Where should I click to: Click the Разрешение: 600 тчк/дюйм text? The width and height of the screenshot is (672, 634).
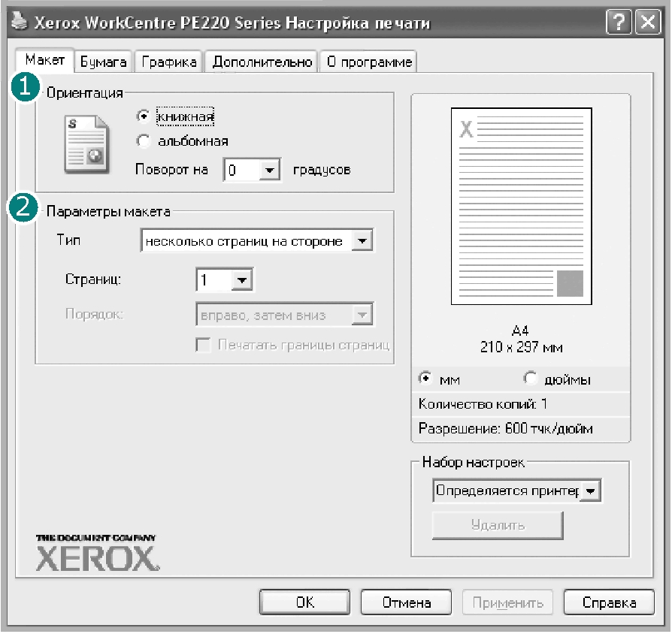tap(506, 428)
